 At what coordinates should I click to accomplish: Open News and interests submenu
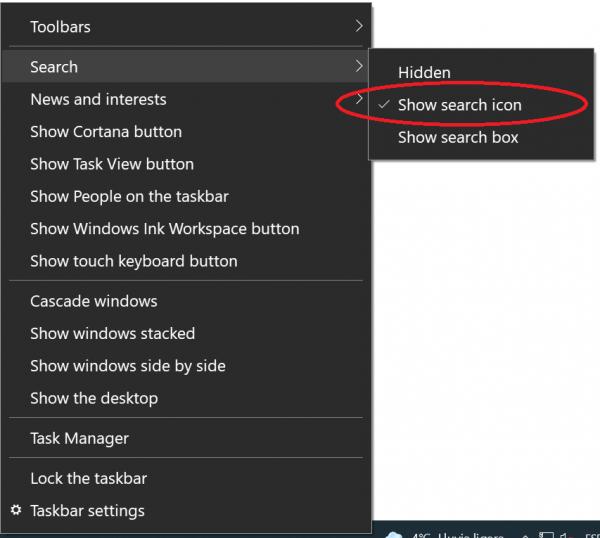(x=186, y=99)
